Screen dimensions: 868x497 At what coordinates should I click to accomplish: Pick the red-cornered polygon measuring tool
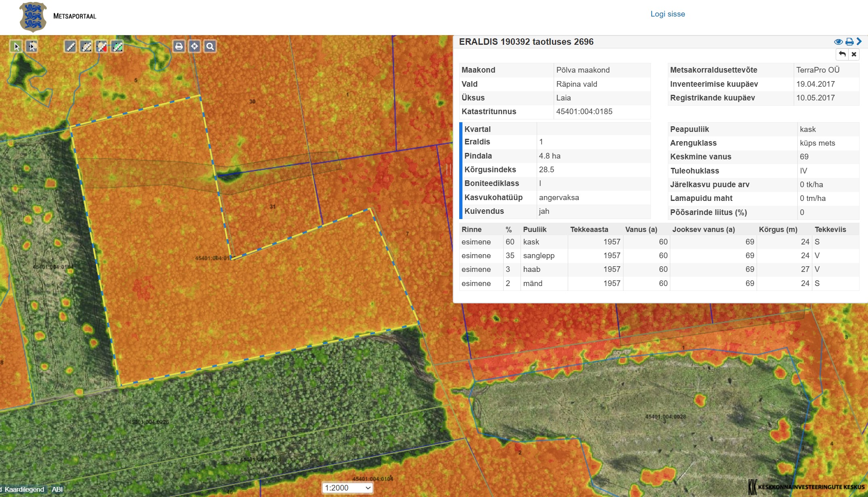[x=102, y=46]
